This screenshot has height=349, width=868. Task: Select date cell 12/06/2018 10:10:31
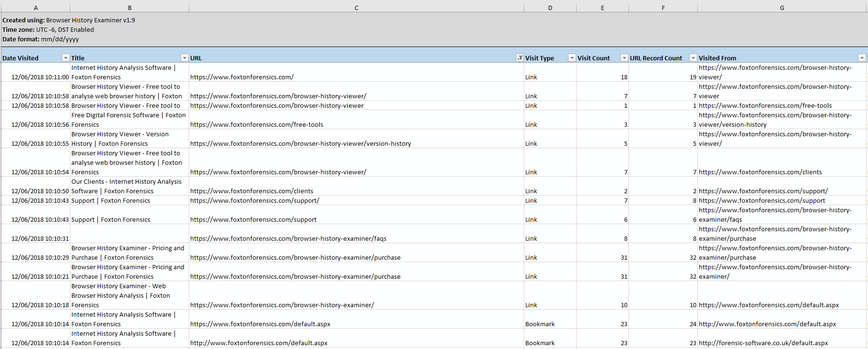36,234
